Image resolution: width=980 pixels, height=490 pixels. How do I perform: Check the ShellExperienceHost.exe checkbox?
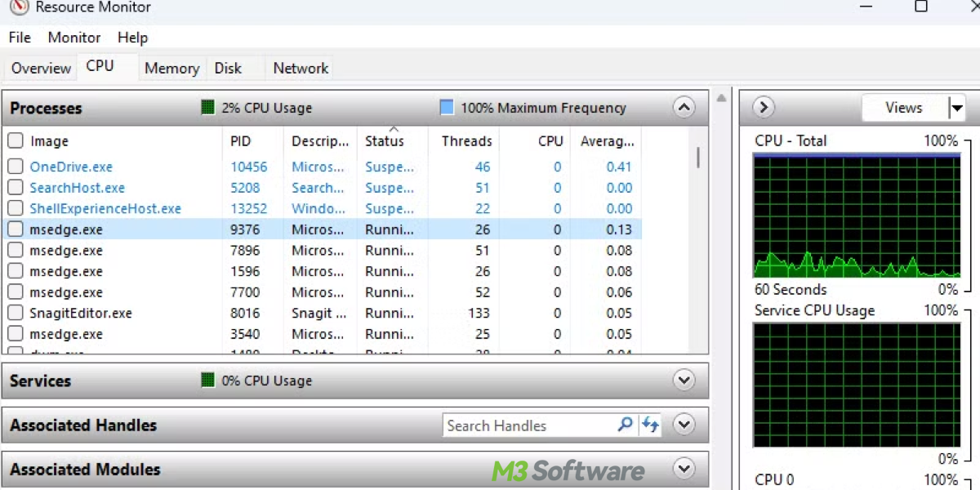pos(15,208)
